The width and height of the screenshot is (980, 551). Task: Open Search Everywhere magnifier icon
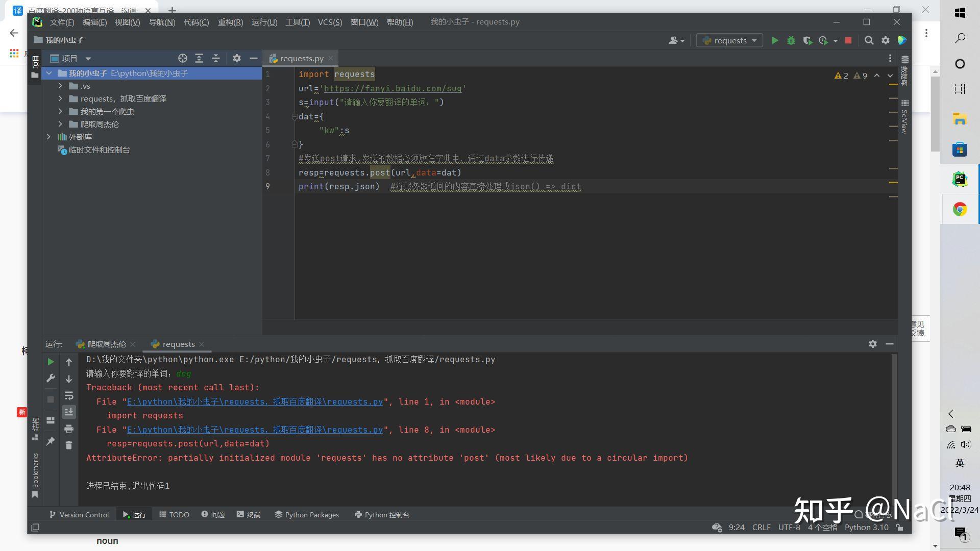tap(869, 40)
